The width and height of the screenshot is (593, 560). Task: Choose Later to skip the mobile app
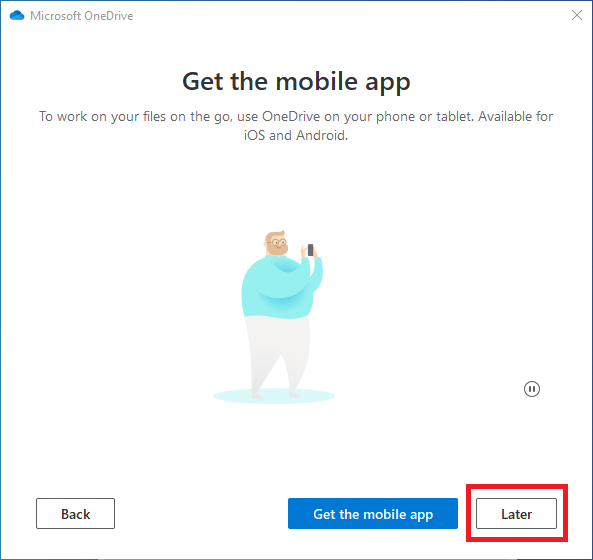pos(516,513)
